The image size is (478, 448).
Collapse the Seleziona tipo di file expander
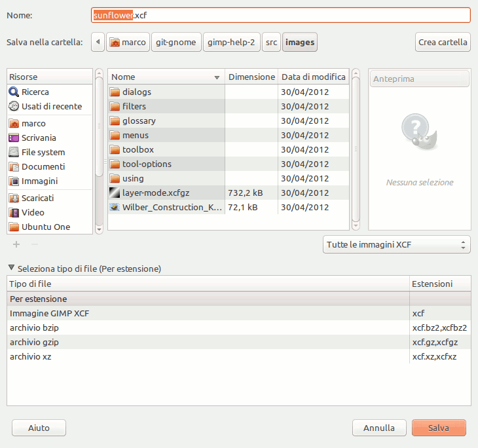[x=11, y=269]
